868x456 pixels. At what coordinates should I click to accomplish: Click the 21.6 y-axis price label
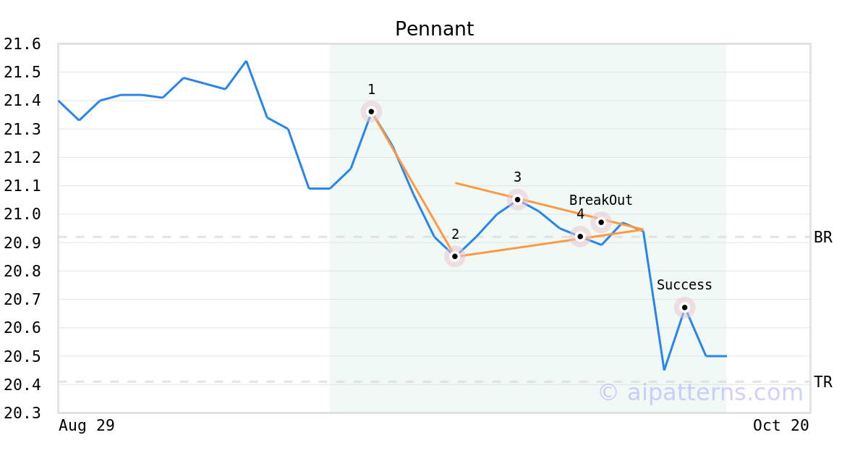point(22,44)
